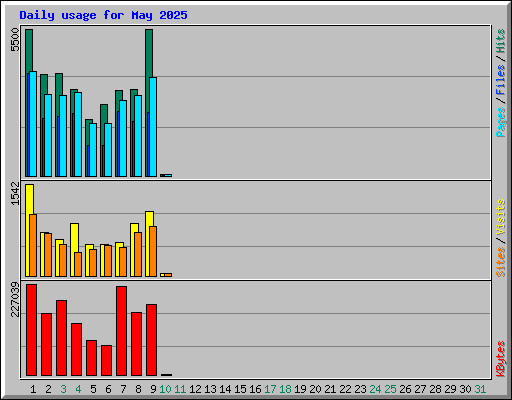512x400 pixels.
Task: Click the 5500 axis label
Action: pos(15,40)
